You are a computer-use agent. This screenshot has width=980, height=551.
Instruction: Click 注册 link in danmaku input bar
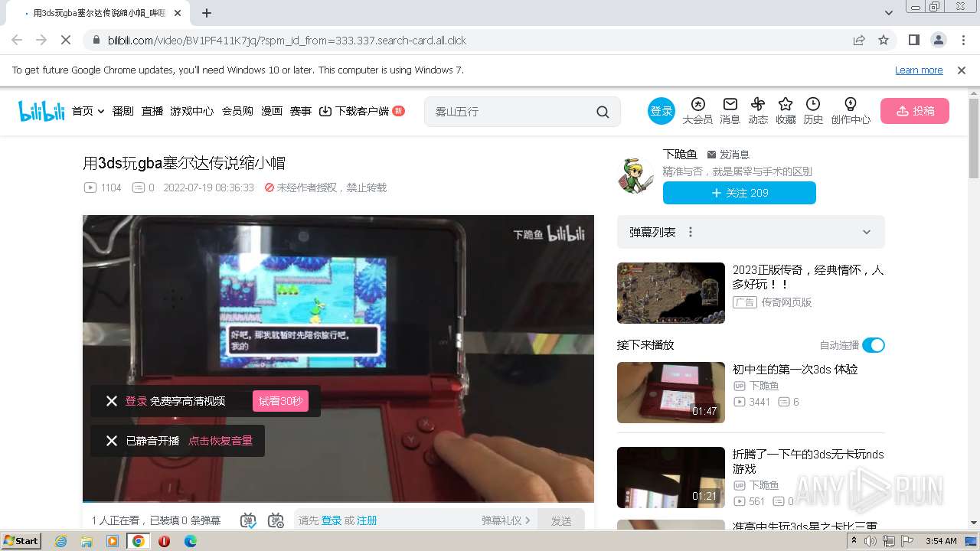(x=367, y=520)
